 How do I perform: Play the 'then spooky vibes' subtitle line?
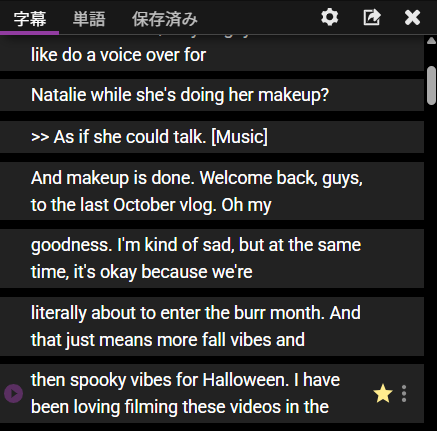coord(13,394)
